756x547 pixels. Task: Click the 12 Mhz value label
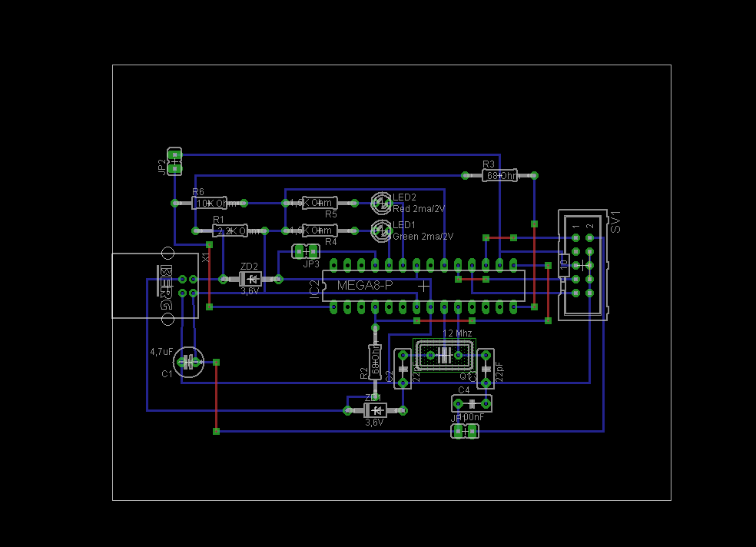(457, 333)
